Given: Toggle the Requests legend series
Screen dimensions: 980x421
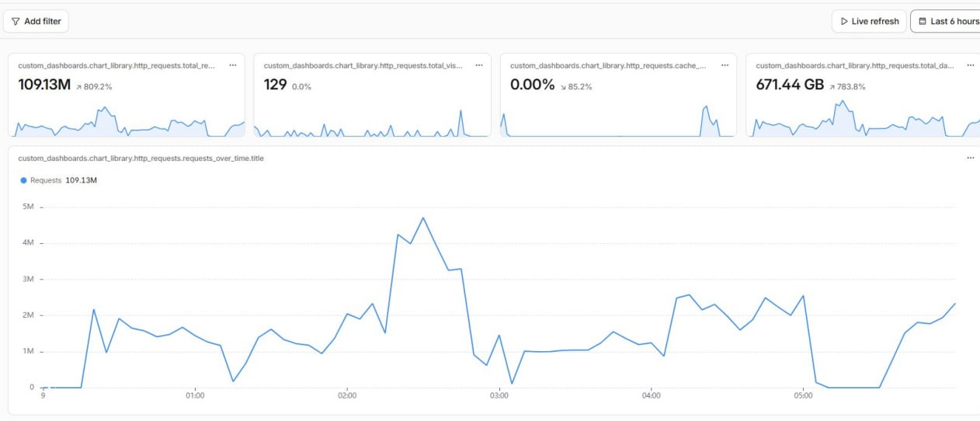Looking at the screenshot, I should point(58,180).
